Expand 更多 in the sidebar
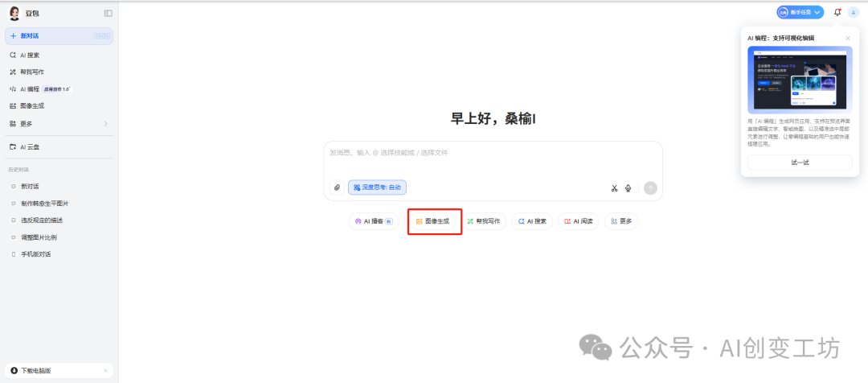This screenshot has width=868, height=383. pos(59,124)
